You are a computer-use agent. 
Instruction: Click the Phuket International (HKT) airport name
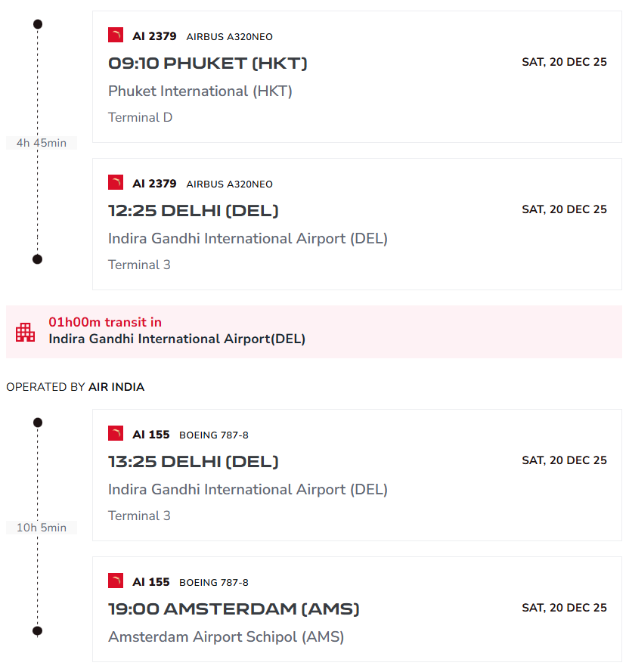(200, 91)
